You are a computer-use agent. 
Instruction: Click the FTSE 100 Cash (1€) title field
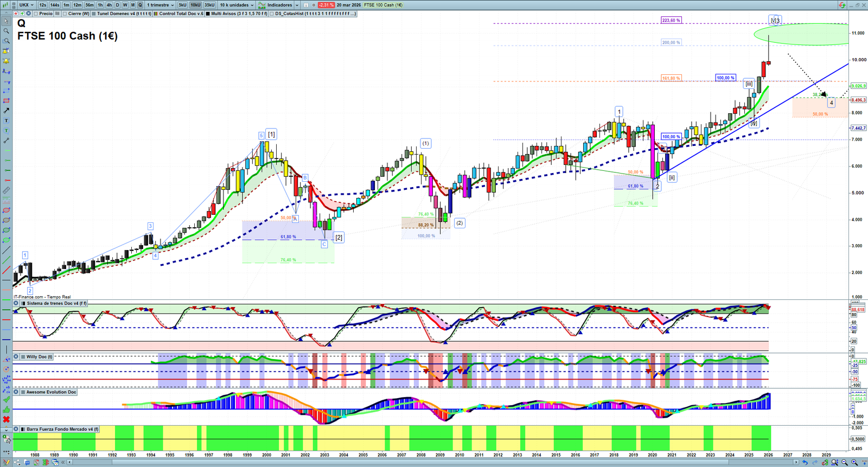[x=384, y=5]
